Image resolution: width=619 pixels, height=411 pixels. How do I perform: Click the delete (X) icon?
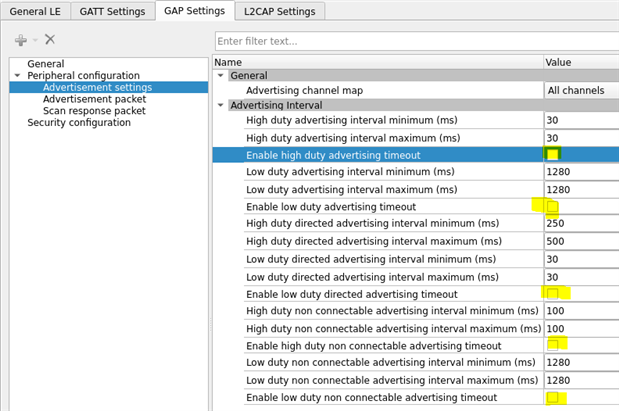click(50, 40)
